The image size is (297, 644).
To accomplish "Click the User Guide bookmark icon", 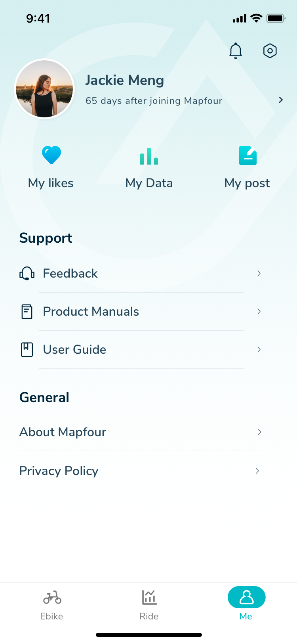I will (27, 350).
